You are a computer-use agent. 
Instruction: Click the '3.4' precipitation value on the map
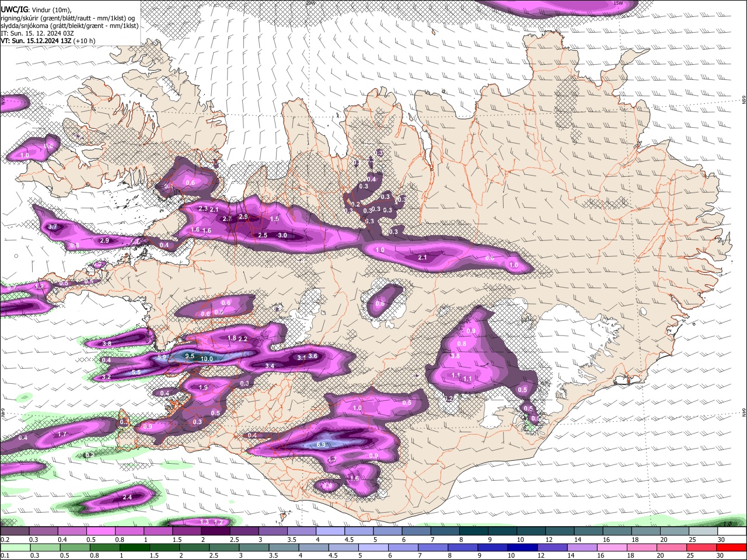270,366
